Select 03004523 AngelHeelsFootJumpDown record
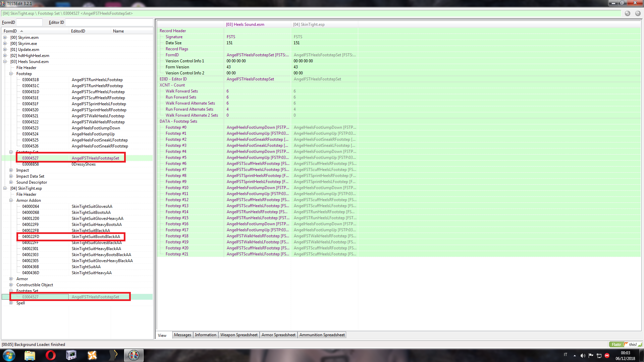Image resolution: width=644 pixels, height=362 pixels. (x=77, y=128)
